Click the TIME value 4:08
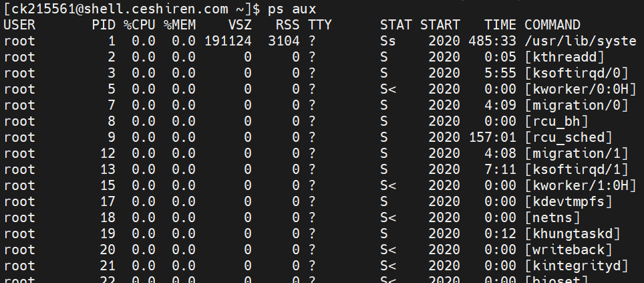Image resolution: width=644 pixels, height=283 pixels. click(x=500, y=153)
